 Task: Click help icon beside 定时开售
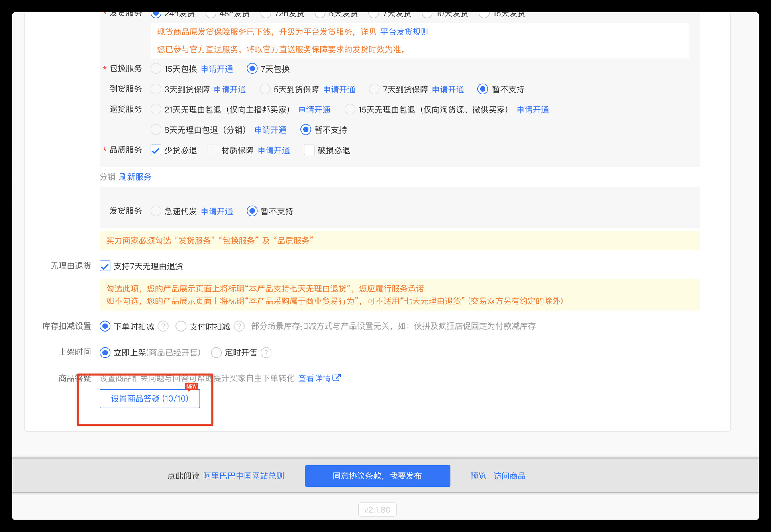click(x=266, y=353)
